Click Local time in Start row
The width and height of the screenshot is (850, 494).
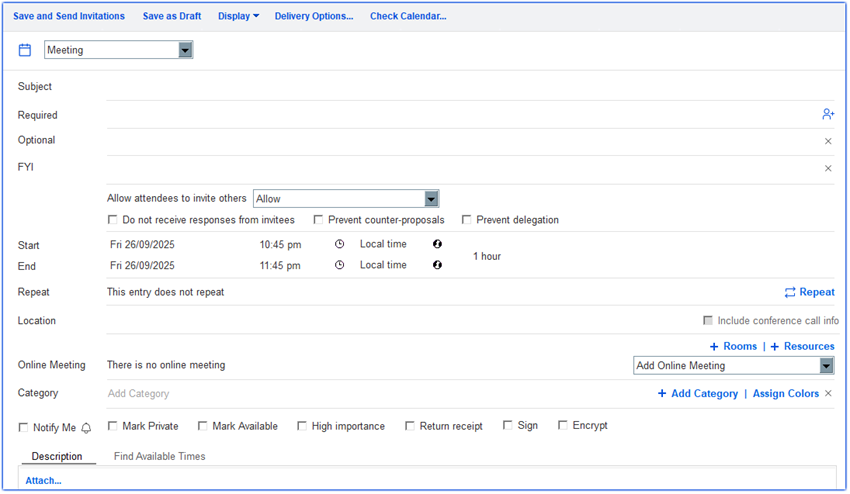[383, 244]
